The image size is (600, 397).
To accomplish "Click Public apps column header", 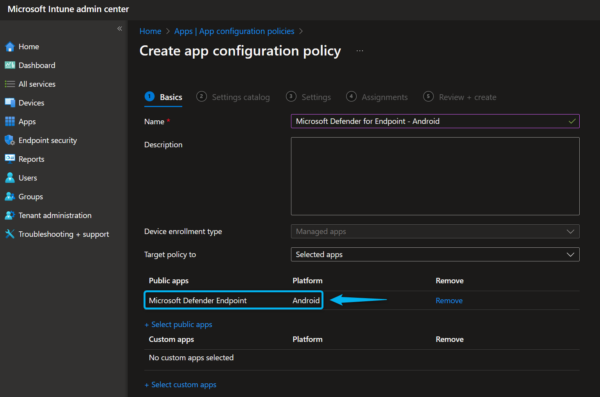I will pyautogui.click(x=169, y=281).
